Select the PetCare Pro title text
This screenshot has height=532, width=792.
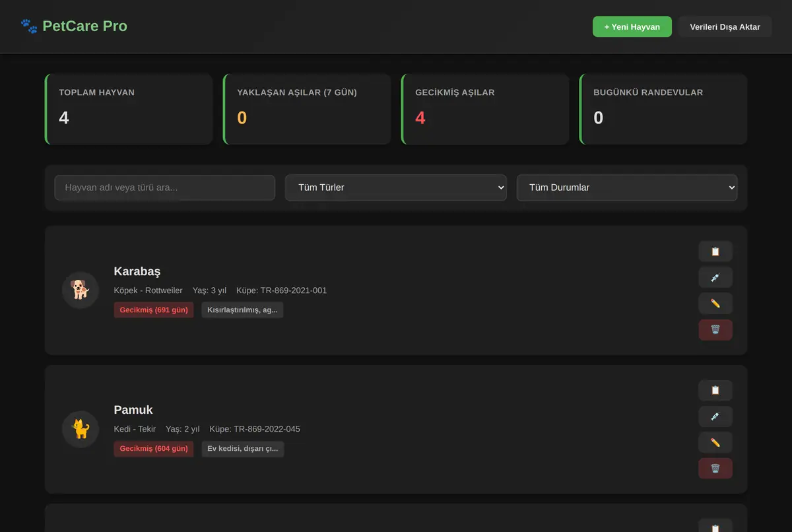pos(85,26)
